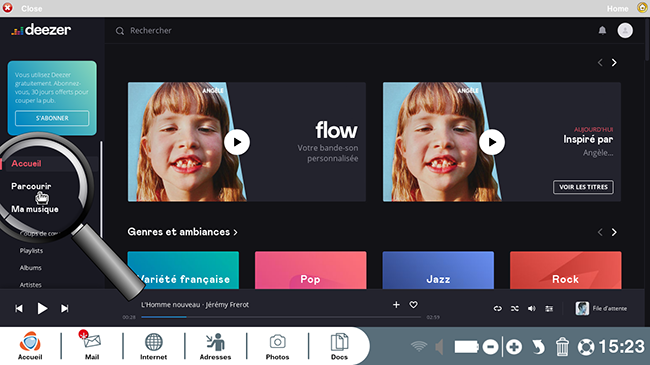Screen dimensions: 650x365
Task: Toggle repeat mode in player
Action: tap(497, 309)
